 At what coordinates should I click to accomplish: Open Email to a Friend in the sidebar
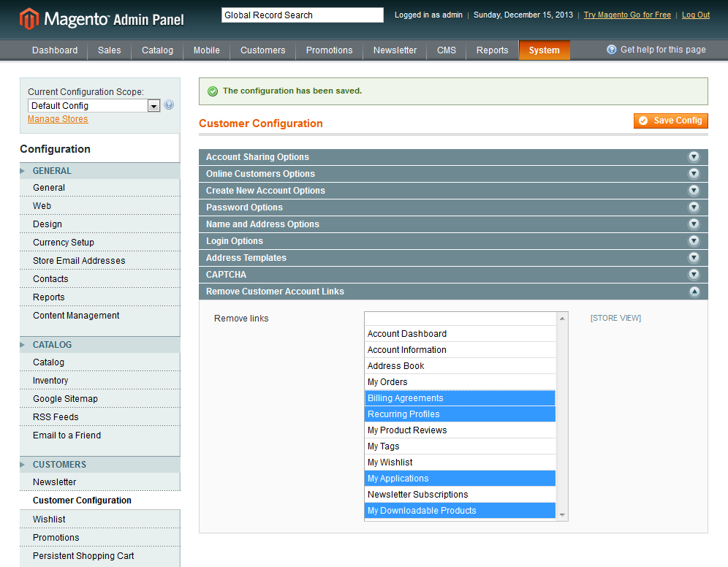(100, 435)
